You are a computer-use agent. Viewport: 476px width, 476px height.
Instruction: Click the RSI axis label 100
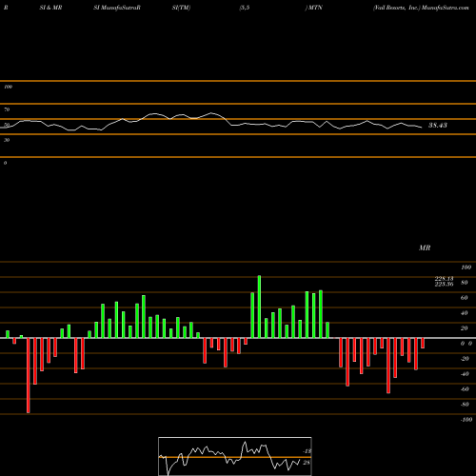tap(8, 87)
